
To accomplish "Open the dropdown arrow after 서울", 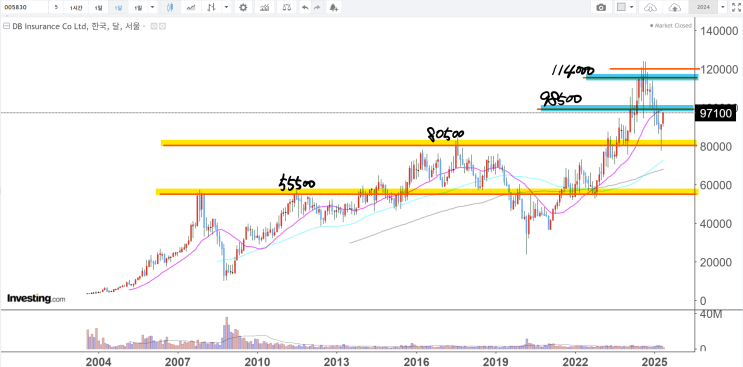I will pos(144,27).
